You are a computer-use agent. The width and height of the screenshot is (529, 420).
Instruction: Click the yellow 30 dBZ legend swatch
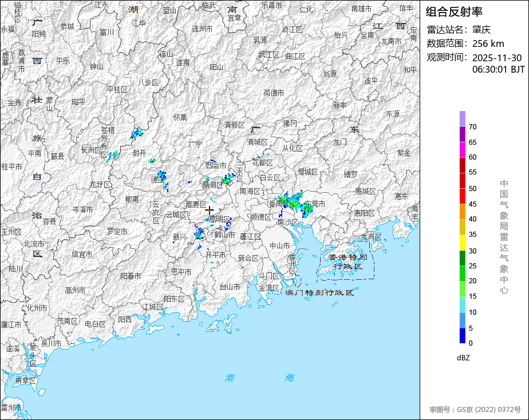(462, 243)
